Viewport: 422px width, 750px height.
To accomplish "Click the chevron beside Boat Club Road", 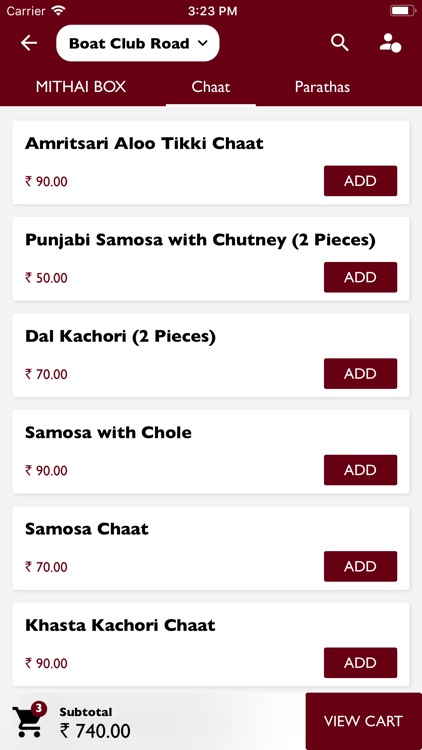I will [x=202, y=43].
